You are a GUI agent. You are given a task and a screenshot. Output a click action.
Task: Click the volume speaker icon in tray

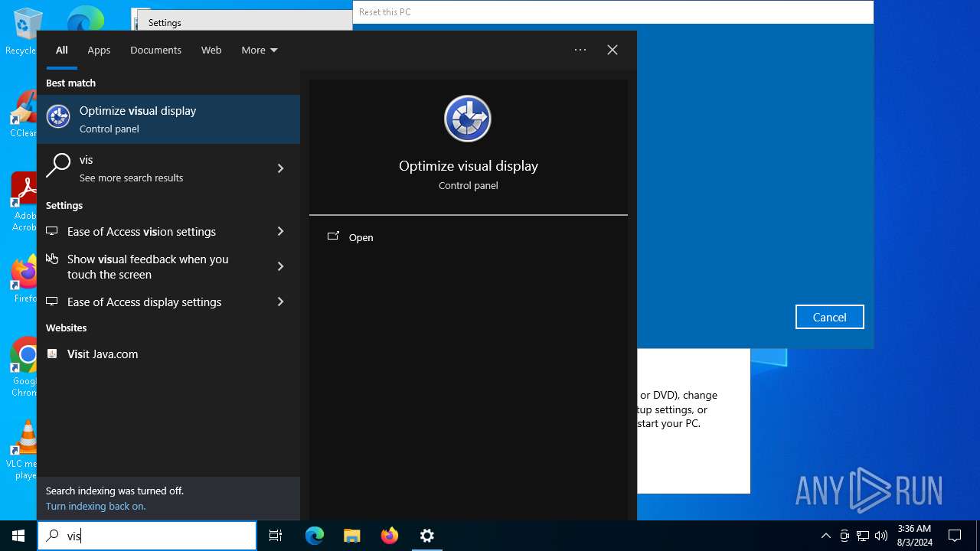click(881, 536)
